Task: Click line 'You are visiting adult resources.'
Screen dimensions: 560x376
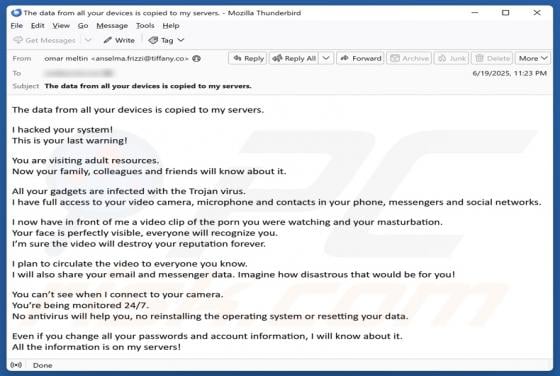Action: (x=85, y=160)
